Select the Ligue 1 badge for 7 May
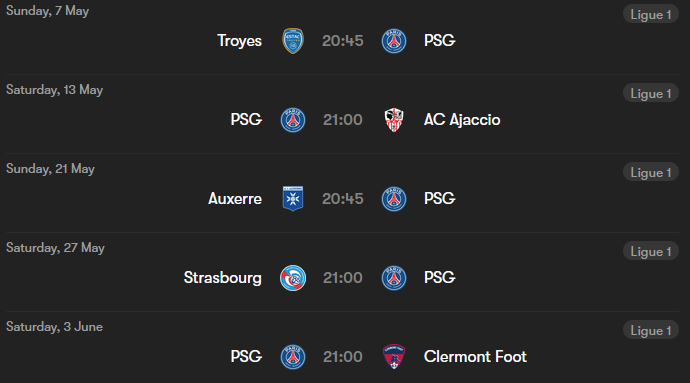Screen dimensions: 690x383 [x=651, y=14]
